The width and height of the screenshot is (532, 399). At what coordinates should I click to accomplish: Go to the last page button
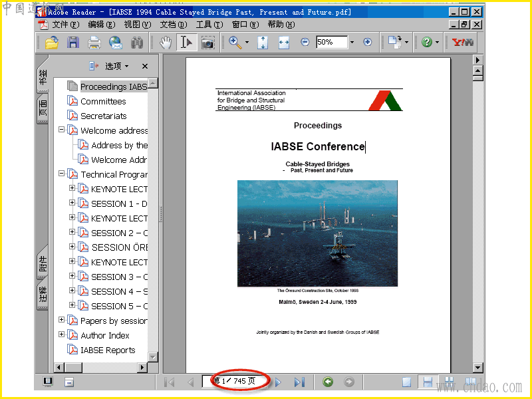pos(299,382)
